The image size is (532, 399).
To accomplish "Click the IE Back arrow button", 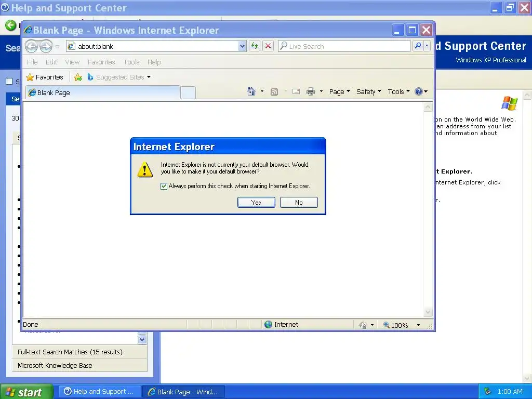I will tap(32, 46).
